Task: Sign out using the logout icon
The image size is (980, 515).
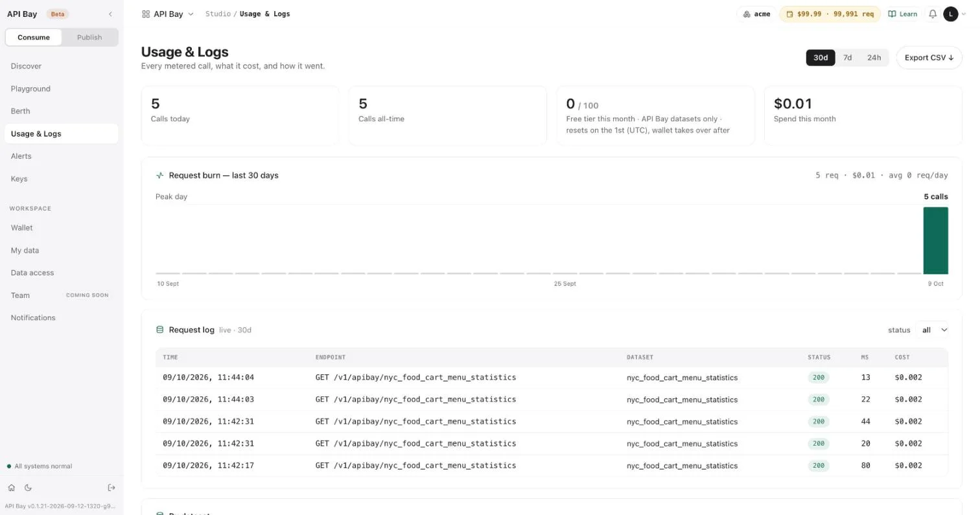Action: click(x=111, y=488)
